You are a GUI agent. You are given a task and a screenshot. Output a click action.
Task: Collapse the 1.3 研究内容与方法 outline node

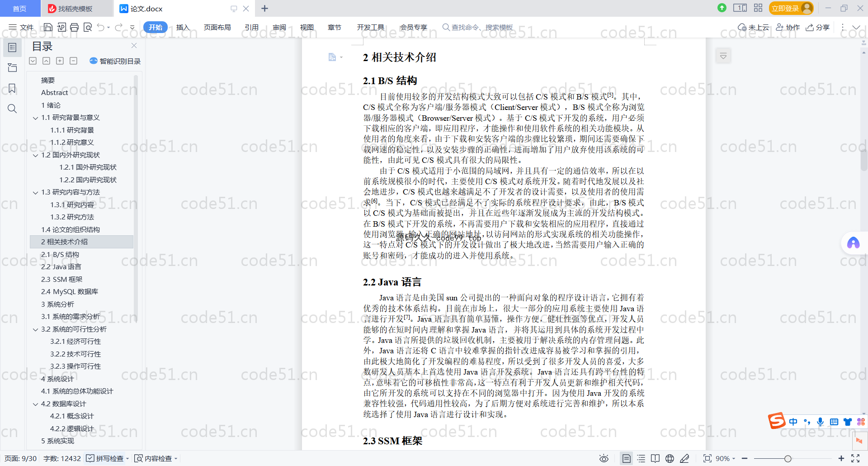coord(35,192)
